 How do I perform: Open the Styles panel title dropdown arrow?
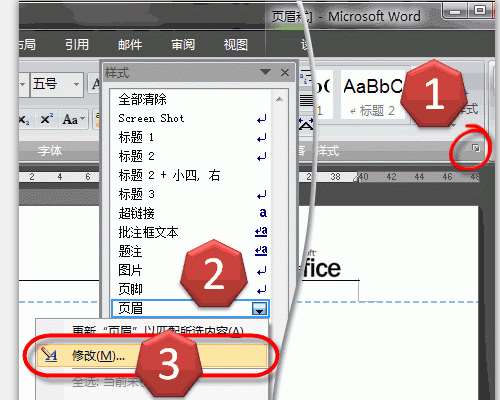(x=265, y=72)
